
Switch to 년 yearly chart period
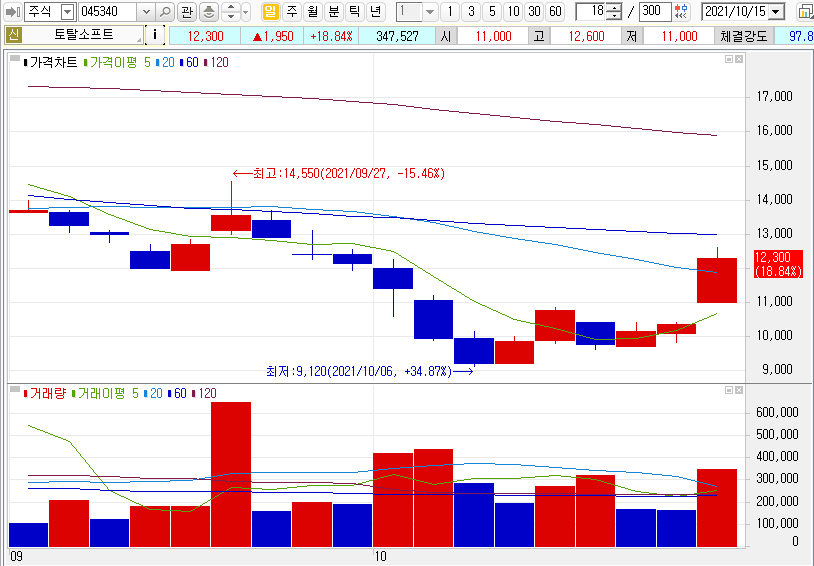(x=375, y=11)
